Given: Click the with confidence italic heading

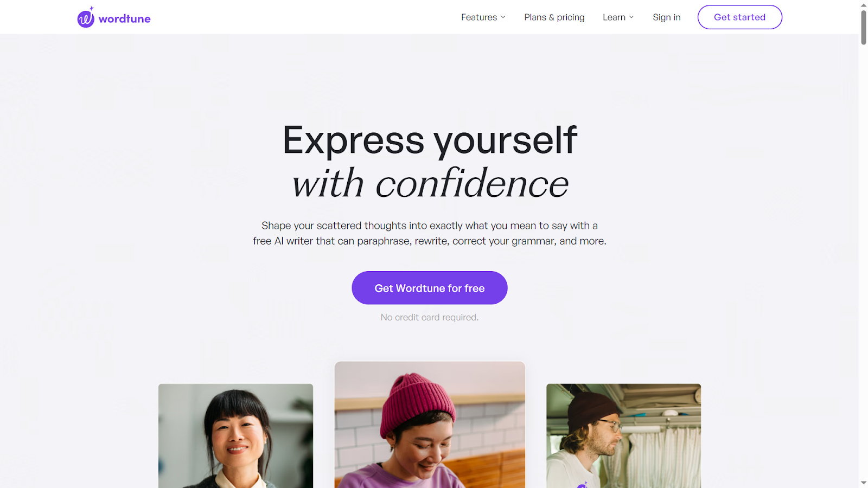Looking at the screenshot, I should click(430, 183).
